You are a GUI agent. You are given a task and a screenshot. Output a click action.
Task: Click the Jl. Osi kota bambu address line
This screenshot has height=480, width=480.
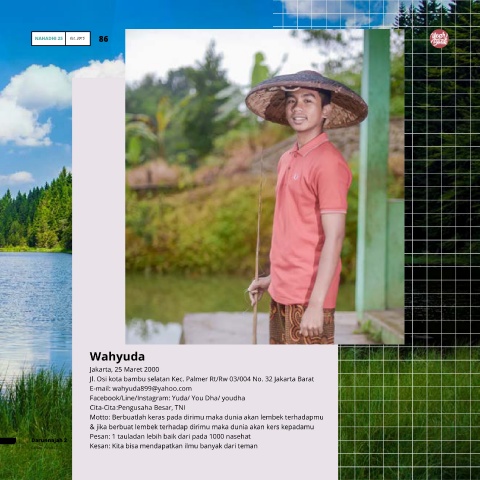(x=202, y=379)
